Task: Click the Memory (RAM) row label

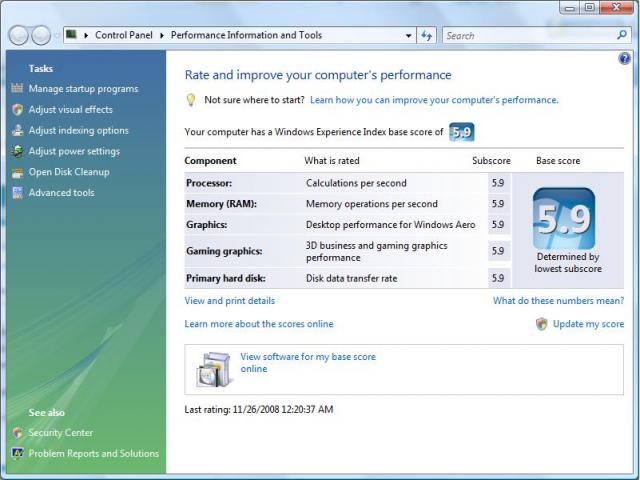Action: pyautogui.click(x=221, y=204)
